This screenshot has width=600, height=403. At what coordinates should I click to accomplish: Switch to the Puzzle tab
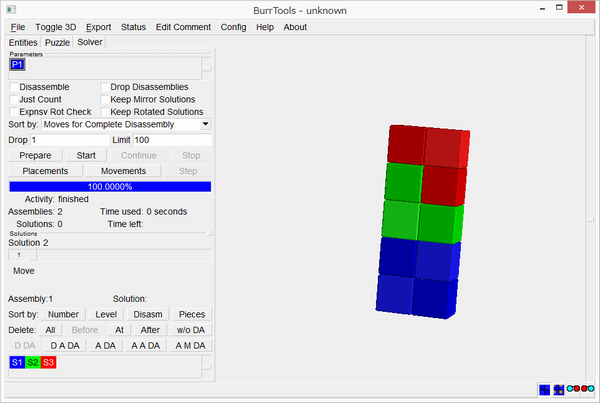(x=57, y=42)
